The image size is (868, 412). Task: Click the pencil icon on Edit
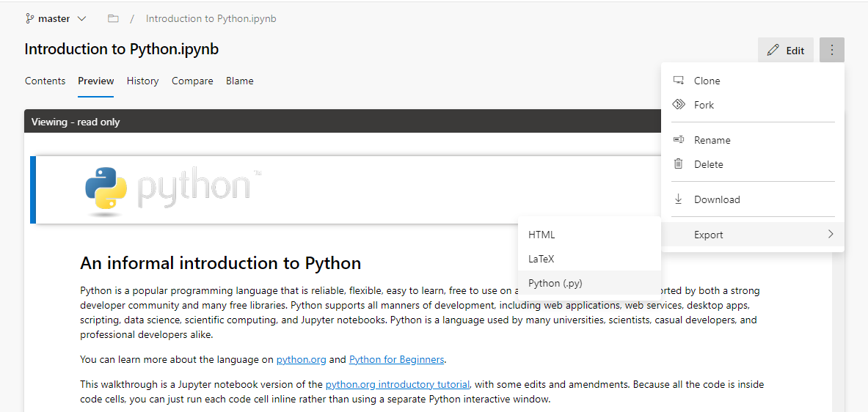pyautogui.click(x=773, y=51)
